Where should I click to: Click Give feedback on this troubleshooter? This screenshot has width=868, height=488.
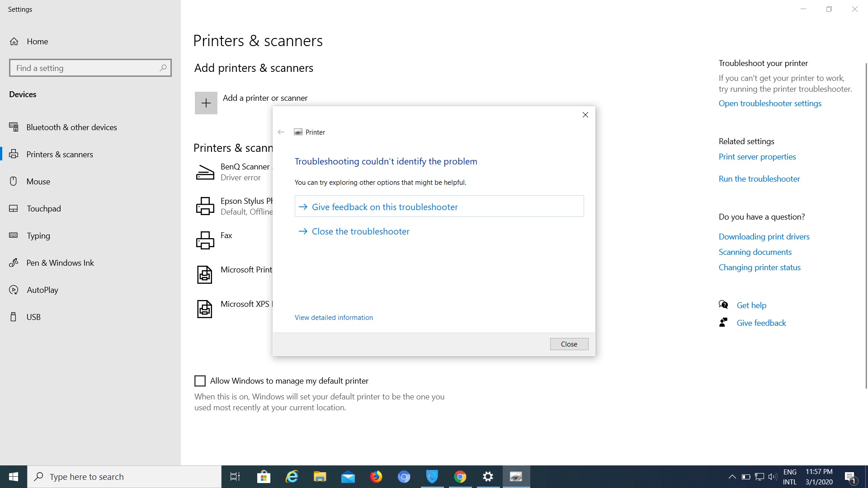pos(439,206)
